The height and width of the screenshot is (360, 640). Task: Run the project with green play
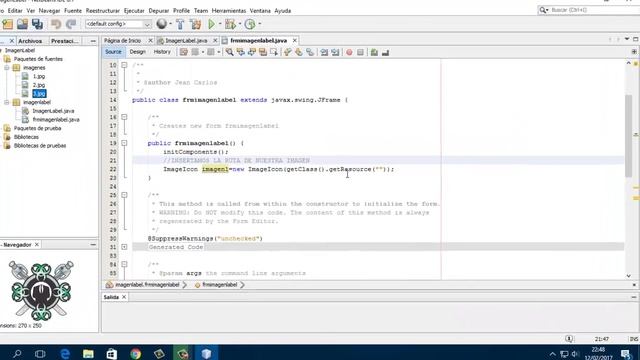pos(211,24)
